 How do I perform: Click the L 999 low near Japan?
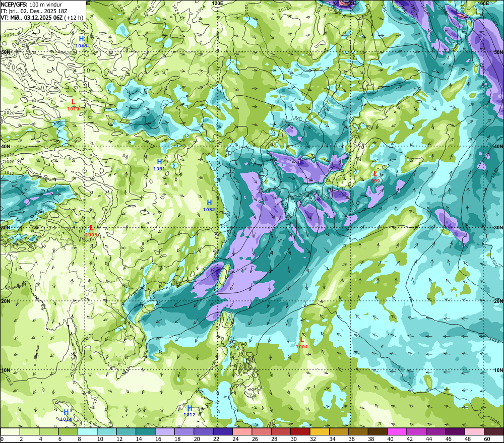[375, 177]
